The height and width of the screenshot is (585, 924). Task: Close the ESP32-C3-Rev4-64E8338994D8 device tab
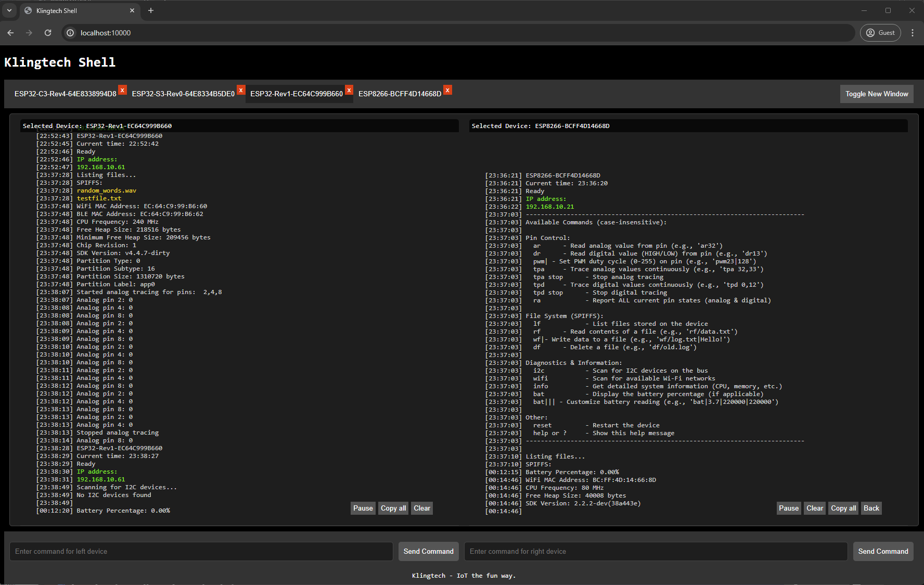point(122,90)
